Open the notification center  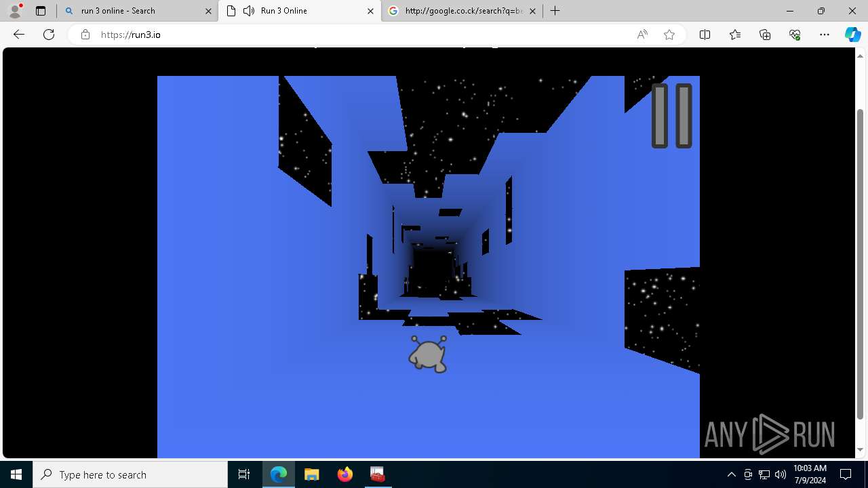click(x=846, y=474)
